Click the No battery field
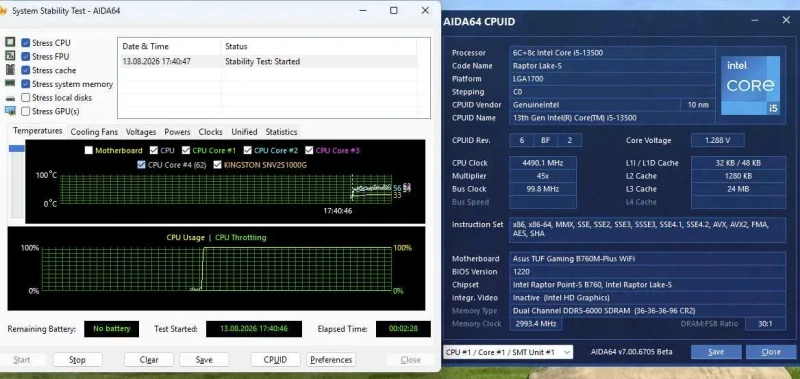 [x=111, y=329]
